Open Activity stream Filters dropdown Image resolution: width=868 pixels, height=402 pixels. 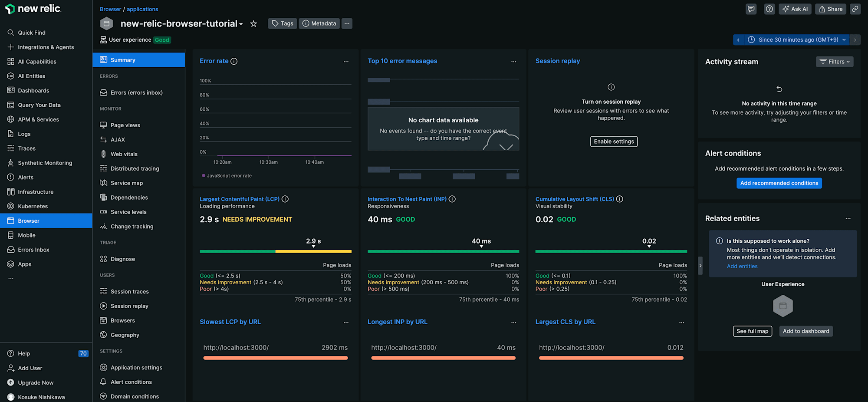(x=835, y=62)
